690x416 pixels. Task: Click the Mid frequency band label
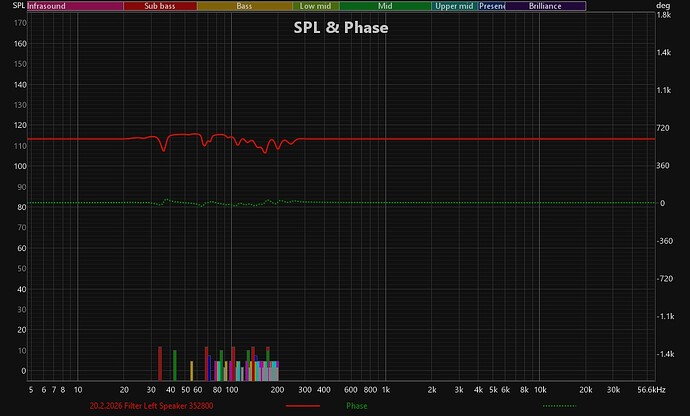click(x=385, y=6)
